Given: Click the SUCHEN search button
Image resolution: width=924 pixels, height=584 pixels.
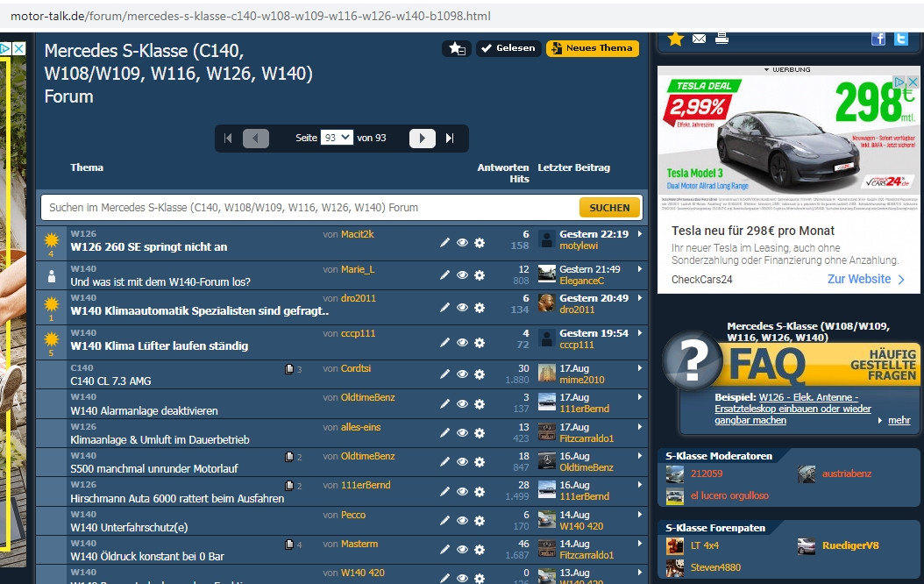Looking at the screenshot, I should 609,208.
